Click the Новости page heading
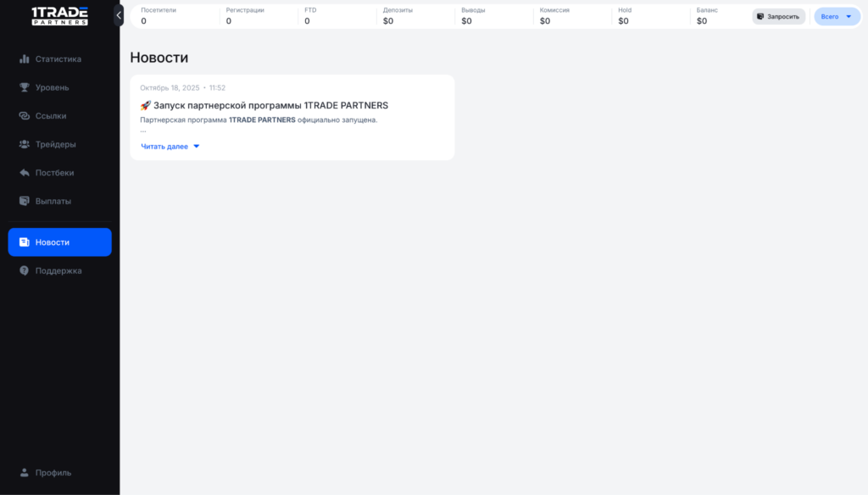 [x=159, y=58]
